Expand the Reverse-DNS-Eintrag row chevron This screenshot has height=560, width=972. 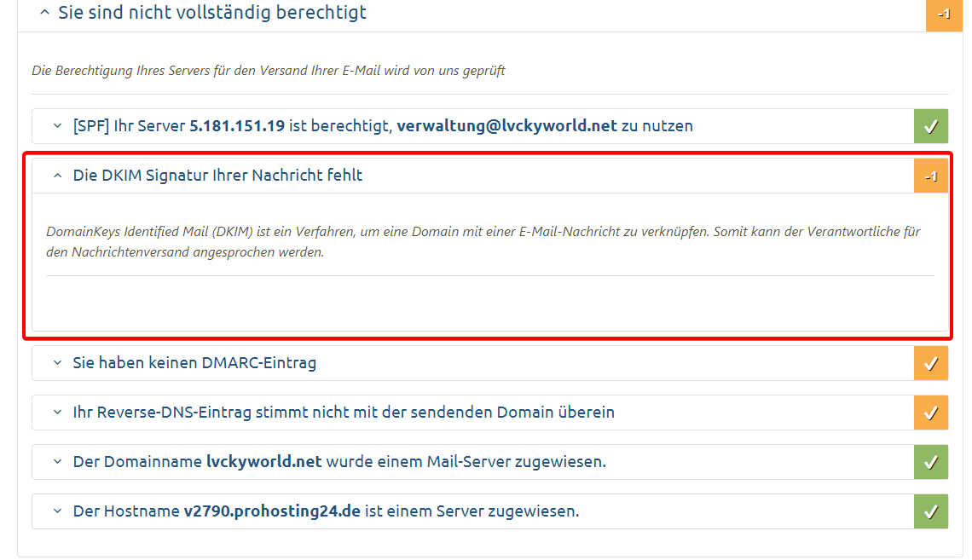pos(57,413)
